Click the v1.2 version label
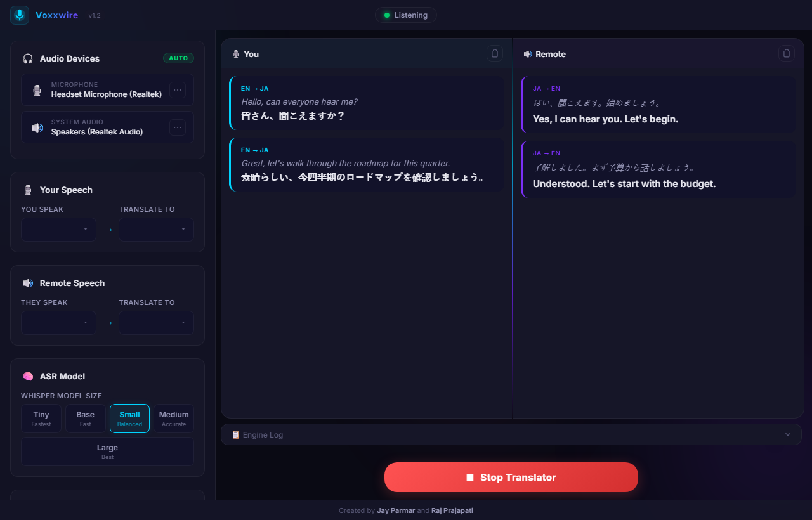This screenshot has height=520, width=812. pyautogui.click(x=95, y=15)
